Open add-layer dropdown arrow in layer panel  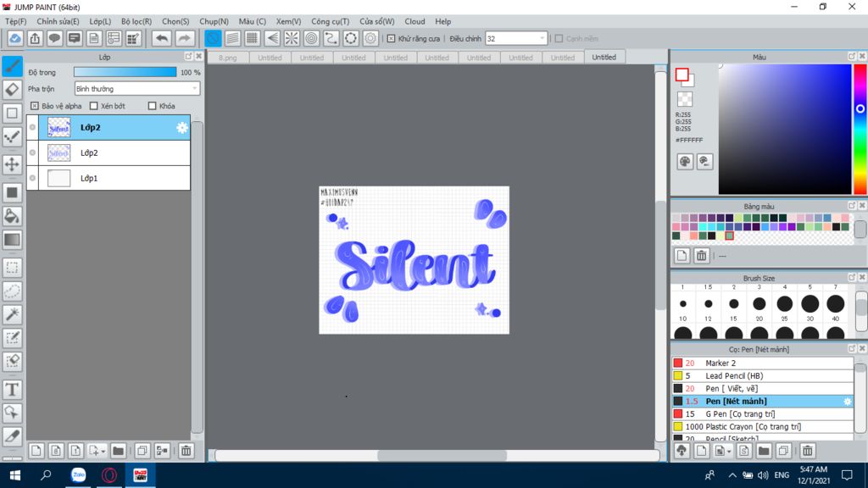[x=103, y=452]
